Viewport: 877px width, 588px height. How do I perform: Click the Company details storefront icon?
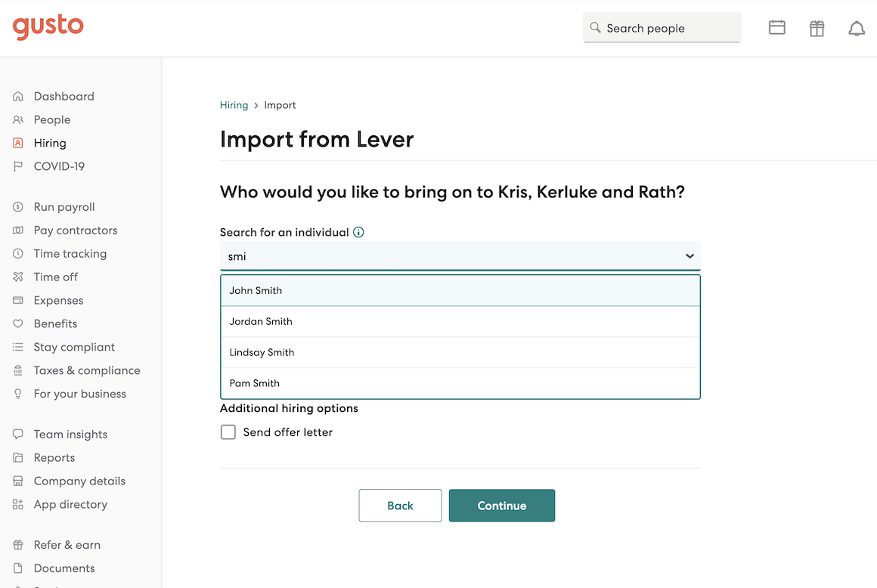[18, 481]
